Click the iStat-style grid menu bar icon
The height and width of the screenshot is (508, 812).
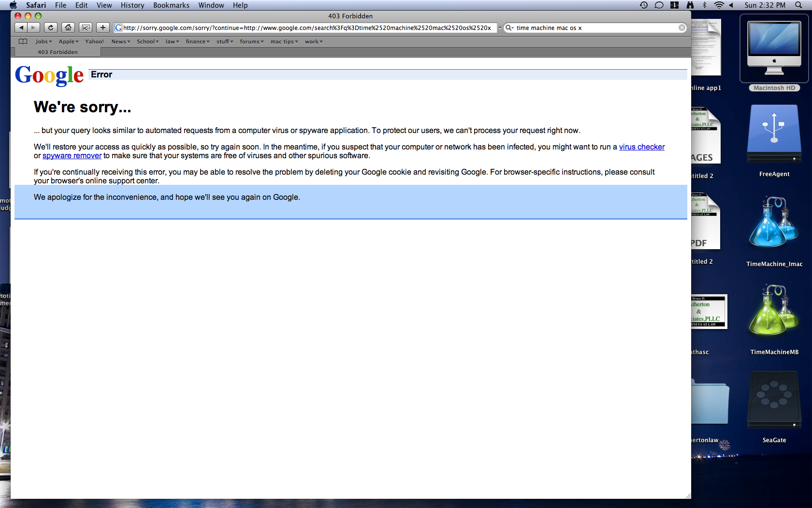pos(674,5)
